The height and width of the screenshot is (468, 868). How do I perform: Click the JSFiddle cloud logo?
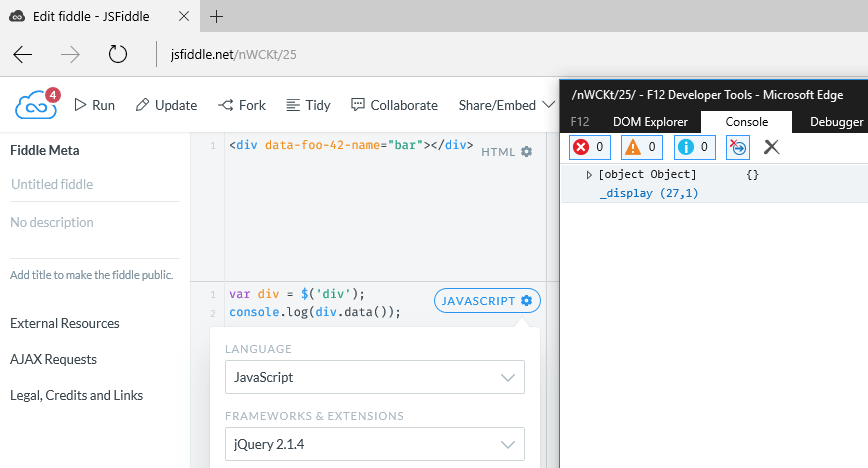[36, 105]
